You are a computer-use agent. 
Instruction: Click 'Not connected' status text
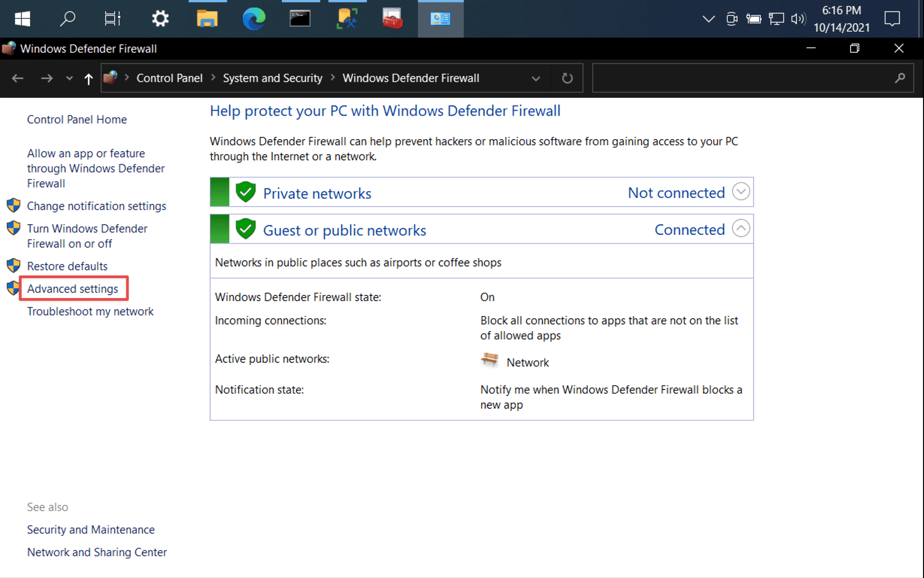[x=676, y=193]
